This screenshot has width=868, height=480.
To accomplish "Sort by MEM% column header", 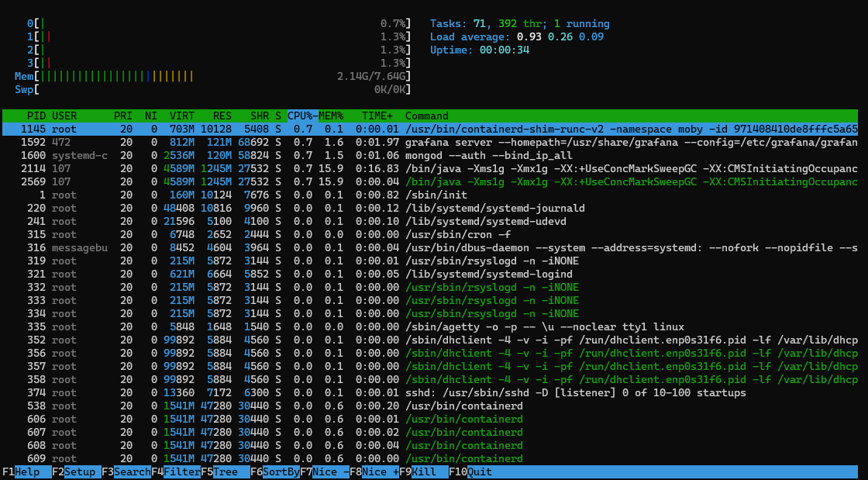I will point(331,116).
